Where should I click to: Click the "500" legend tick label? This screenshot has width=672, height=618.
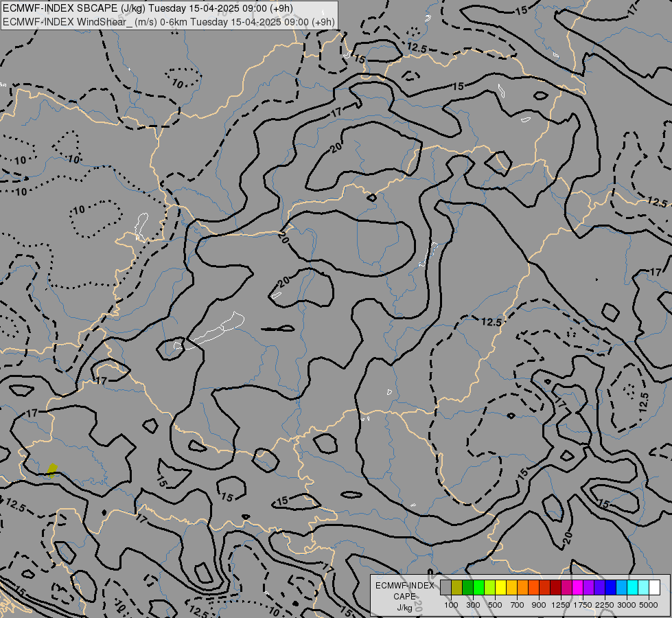(x=495, y=605)
